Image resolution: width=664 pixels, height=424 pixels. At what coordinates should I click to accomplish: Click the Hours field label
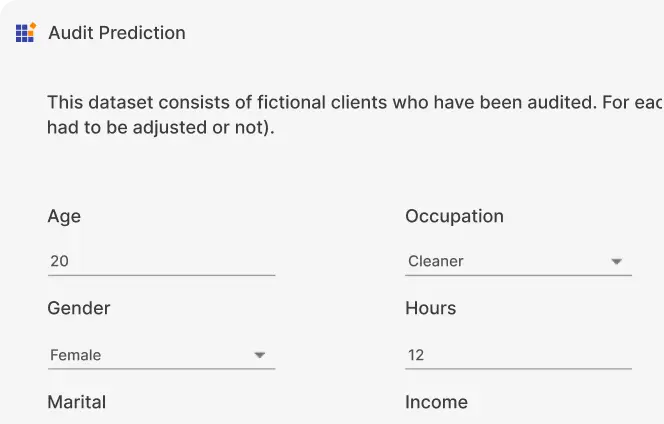point(431,308)
